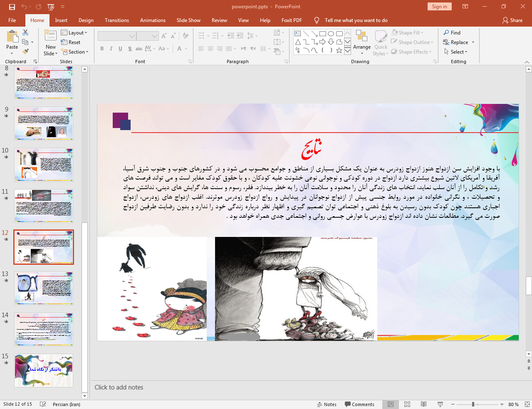Toggle Bold formatting
This screenshot has width=532, height=409.
(102, 49)
